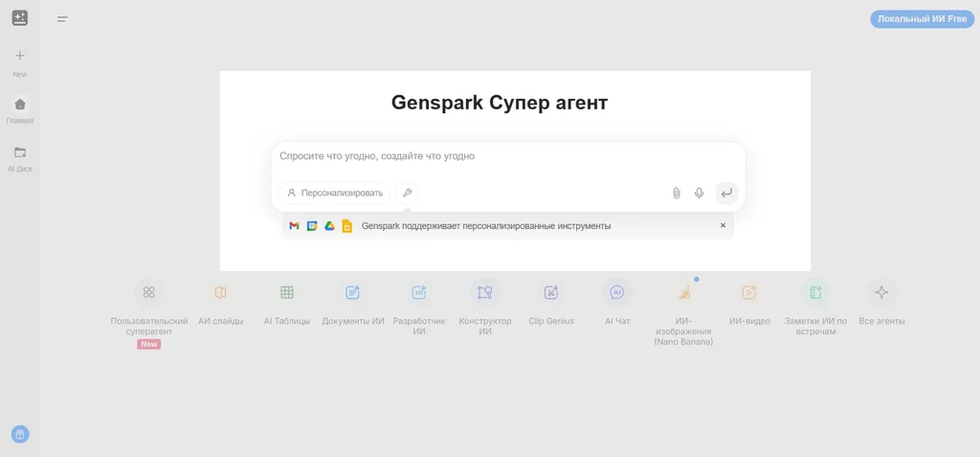Open AI Таблицы agent

click(287, 292)
